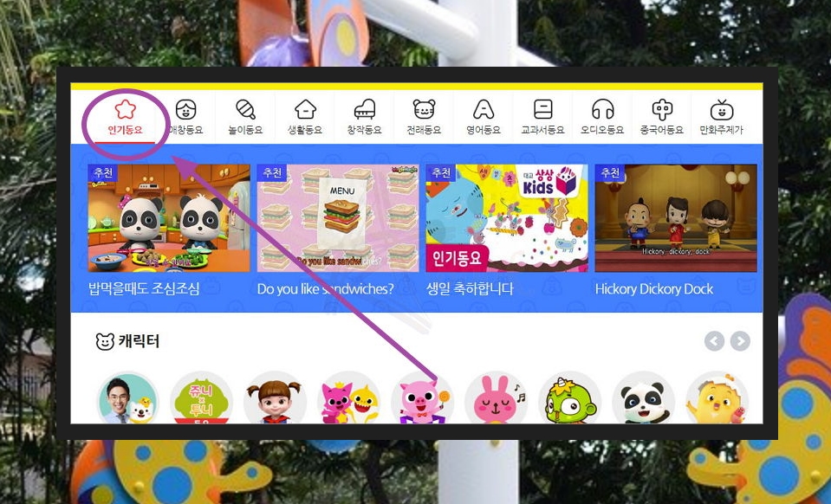Open the 놀이동요 microphone tab
This screenshot has height=504, width=831.
click(x=245, y=118)
